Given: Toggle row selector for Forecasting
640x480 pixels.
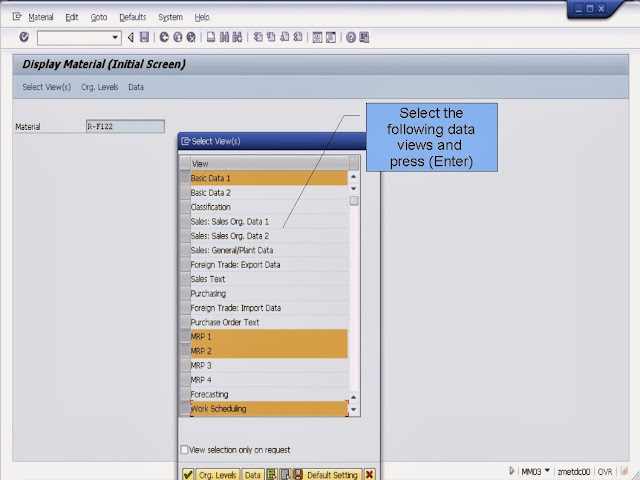Looking at the screenshot, I should point(185,394).
